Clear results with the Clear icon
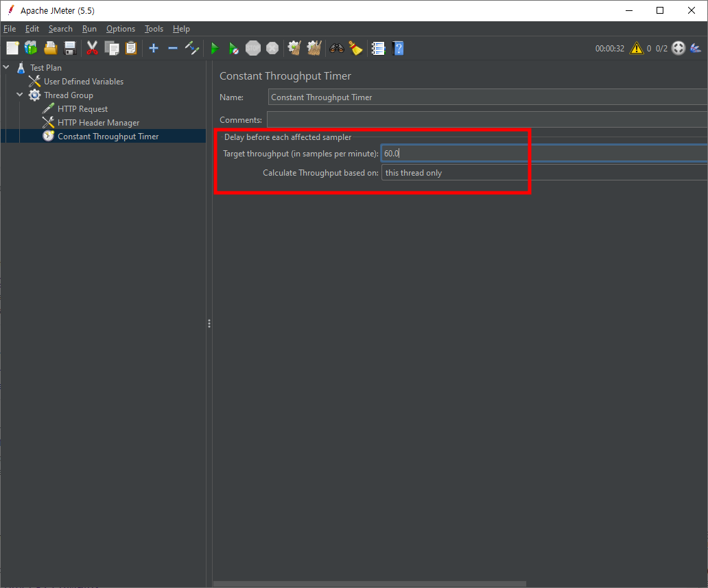 coord(294,48)
